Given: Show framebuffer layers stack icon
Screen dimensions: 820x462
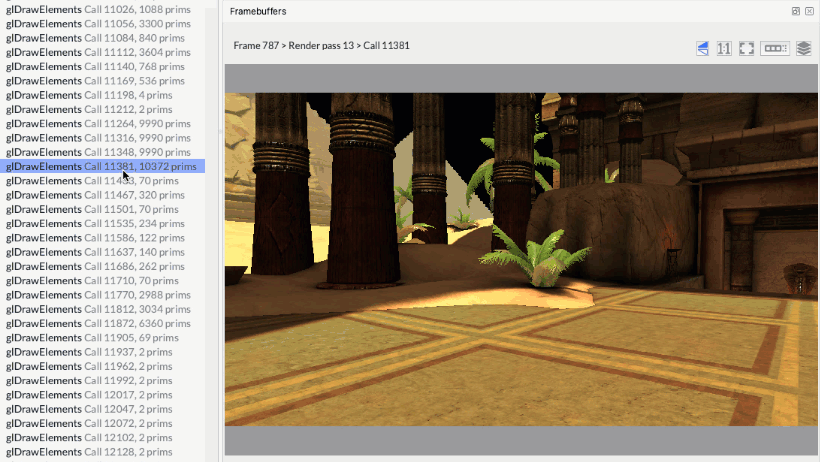Looking at the screenshot, I should (803, 49).
